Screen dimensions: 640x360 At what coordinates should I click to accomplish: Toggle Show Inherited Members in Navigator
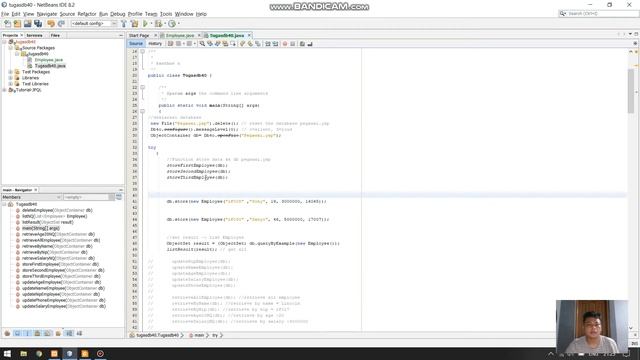tap(7, 333)
